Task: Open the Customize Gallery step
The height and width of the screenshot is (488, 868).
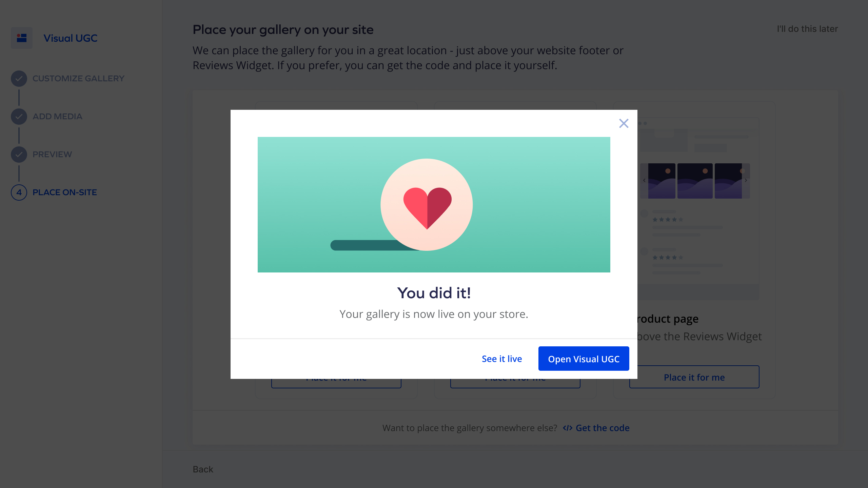Action: pos(78,79)
